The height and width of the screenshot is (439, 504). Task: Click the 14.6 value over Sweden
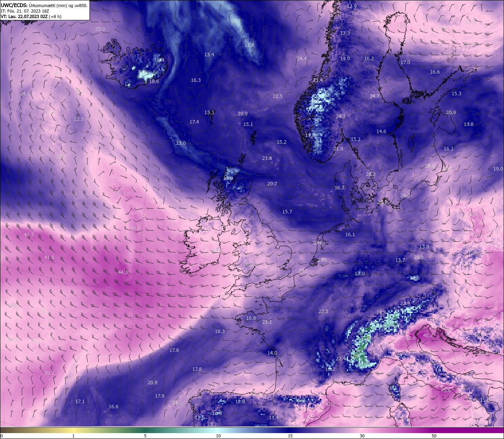pyautogui.click(x=381, y=131)
